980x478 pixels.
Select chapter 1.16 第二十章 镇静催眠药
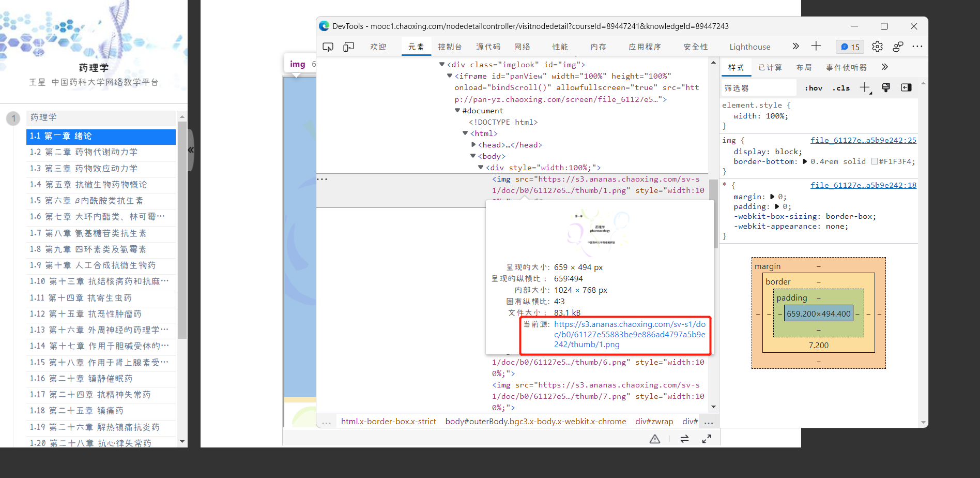tap(101, 379)
